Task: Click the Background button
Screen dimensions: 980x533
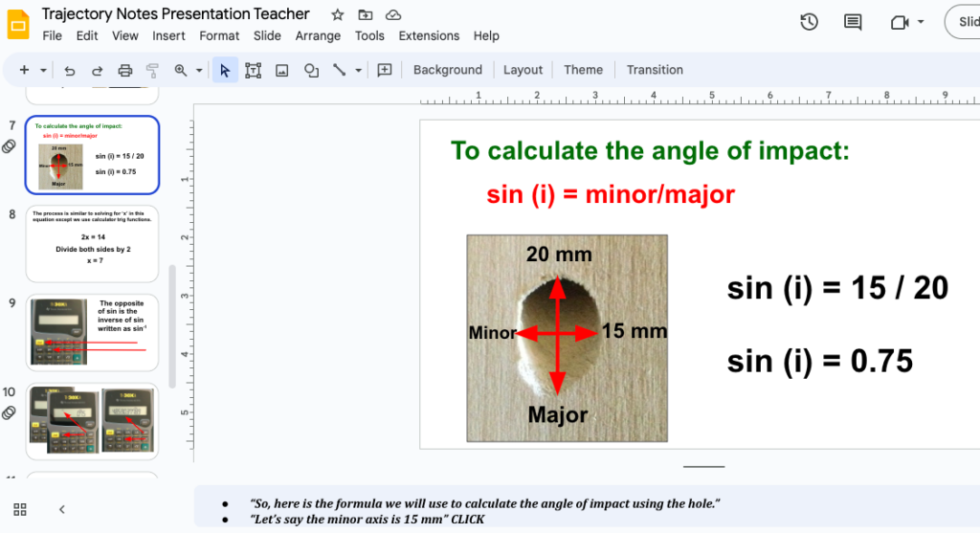Action: coord(447,70)
